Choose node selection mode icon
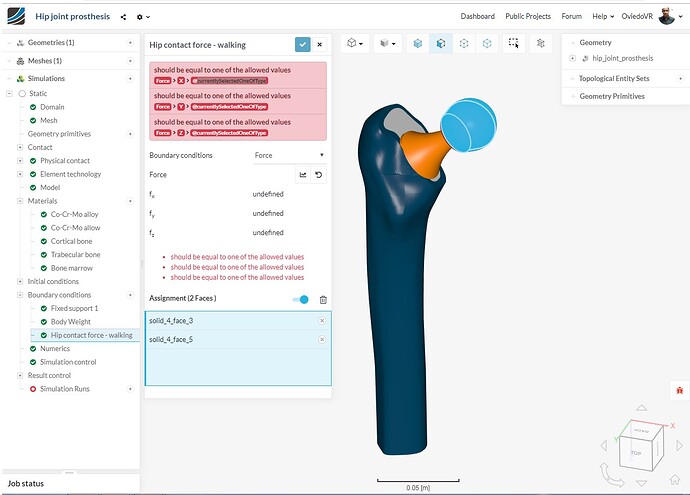Viewport: 690px width, 495px height. click(487, 43)
